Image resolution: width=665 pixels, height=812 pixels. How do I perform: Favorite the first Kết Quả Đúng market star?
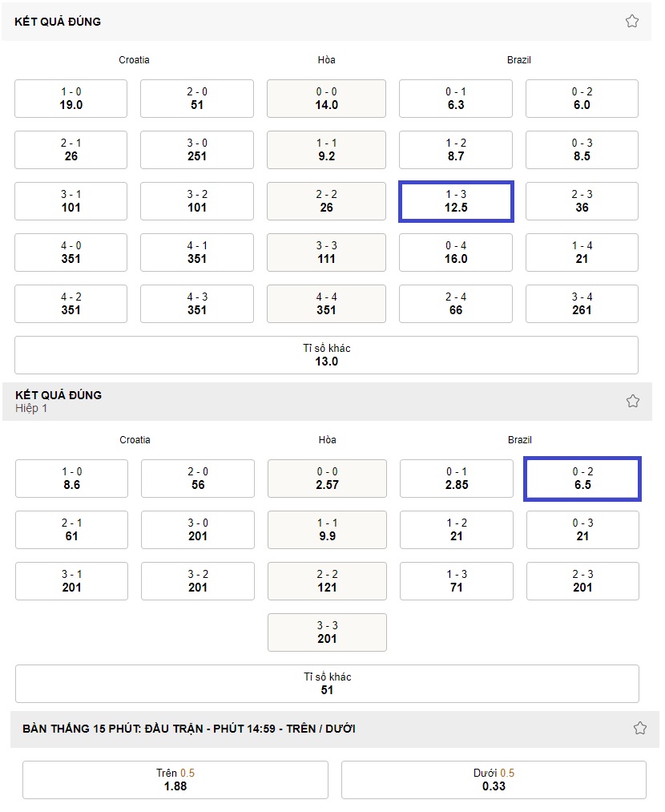pyautogui.click(x=632, y=21)
